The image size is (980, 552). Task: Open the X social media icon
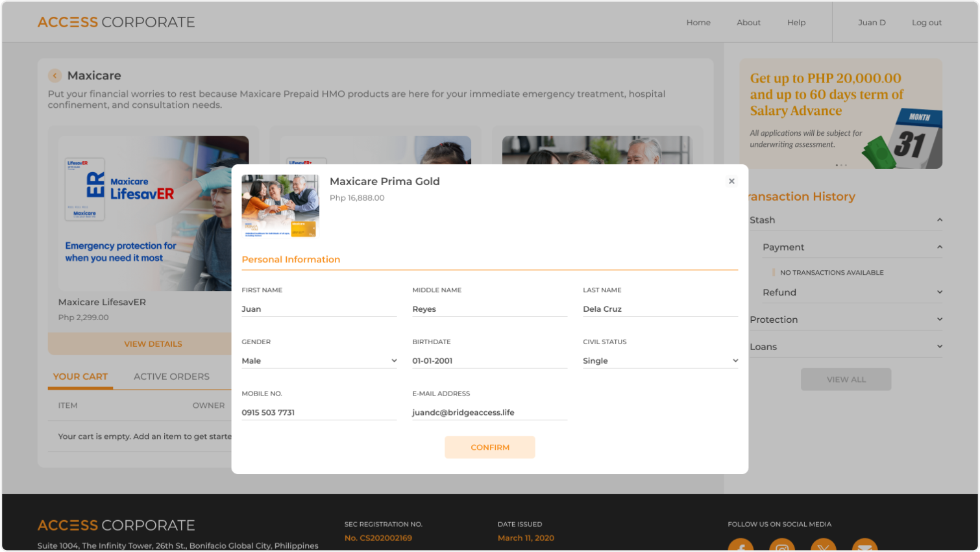[823, 546]
